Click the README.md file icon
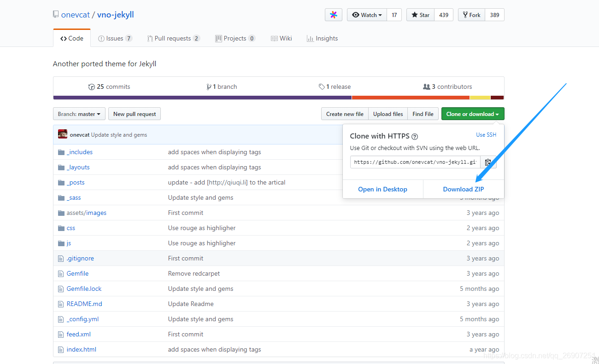This screenshot has height=364, width=599. tap(61, 304)
